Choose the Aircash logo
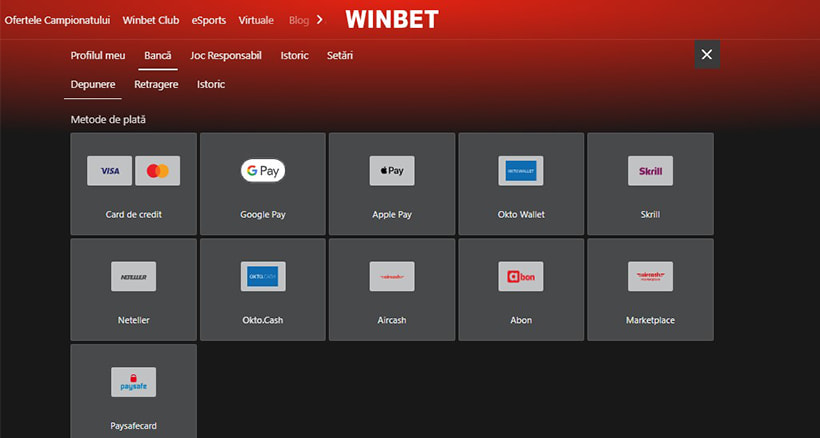820x438 pixels. [x=392, y=276]
